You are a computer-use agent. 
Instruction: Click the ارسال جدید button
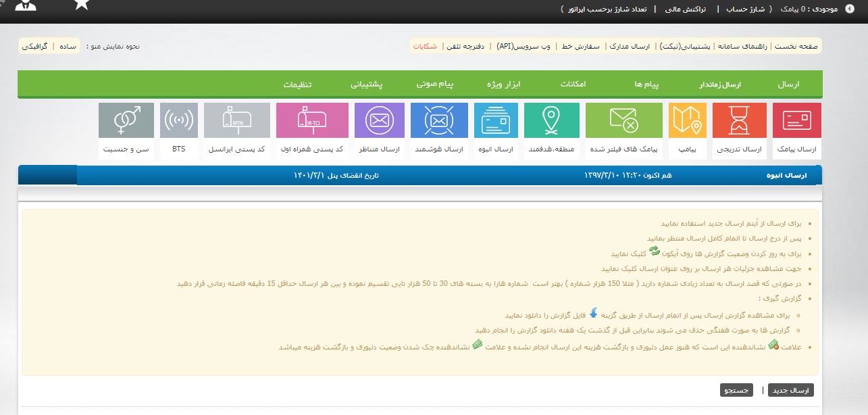[x=791, y=390]
